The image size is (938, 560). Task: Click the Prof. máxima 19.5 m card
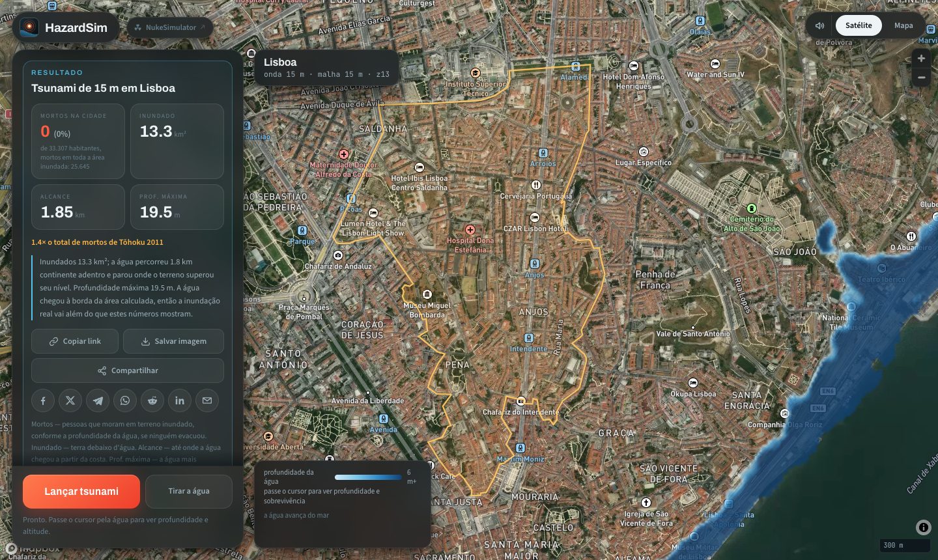[177, 207]
